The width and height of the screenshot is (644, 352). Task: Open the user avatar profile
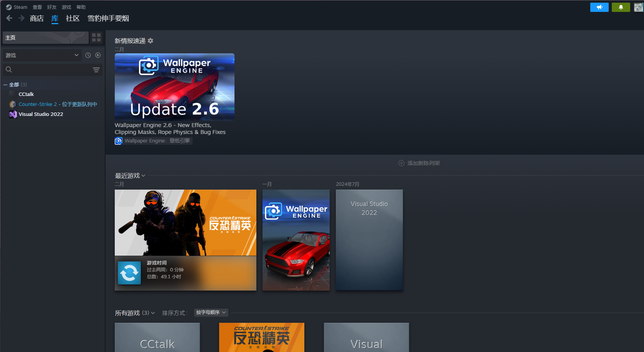[638, 7]
